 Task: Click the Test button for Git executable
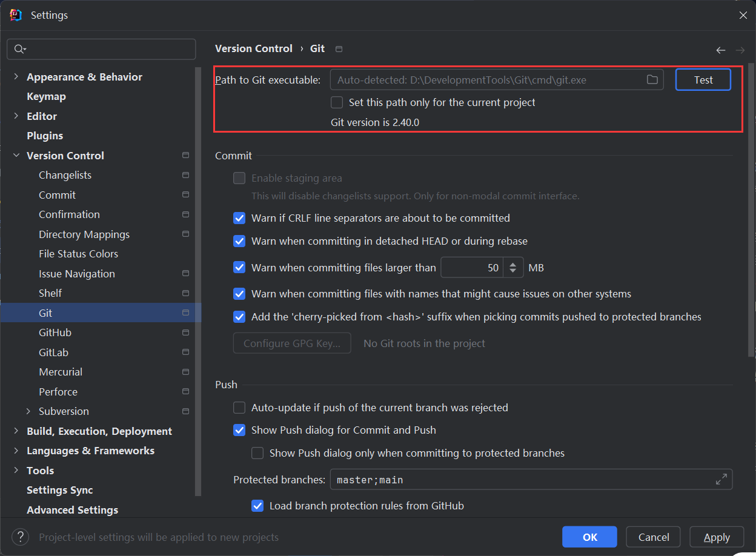(x=703, y=79)
